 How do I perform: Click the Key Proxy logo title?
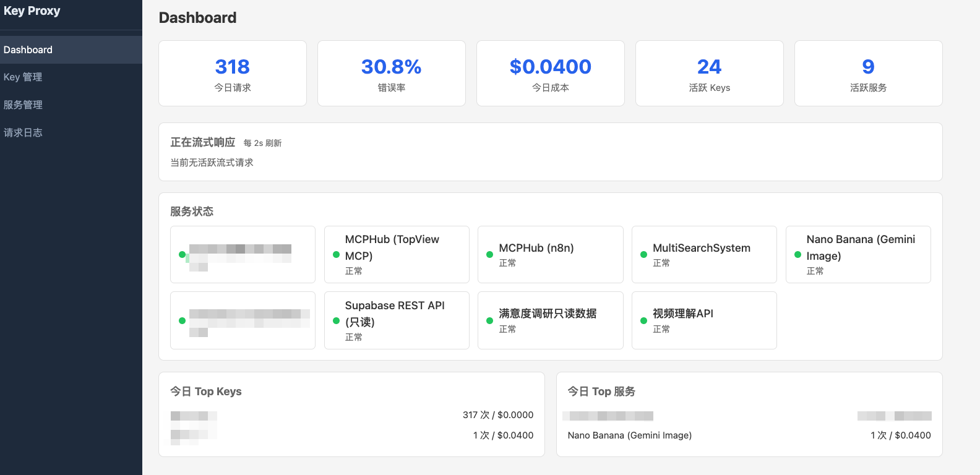pyautogui.click(x=32, y=11)
